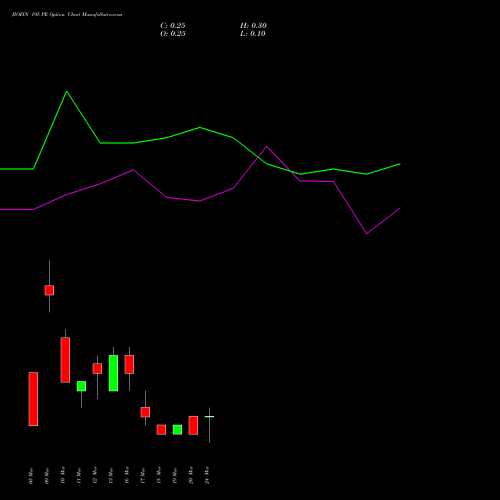Select the red candle above 20 Mar
This screenshot has height=500, width=500.
click(x=193, y=425)
